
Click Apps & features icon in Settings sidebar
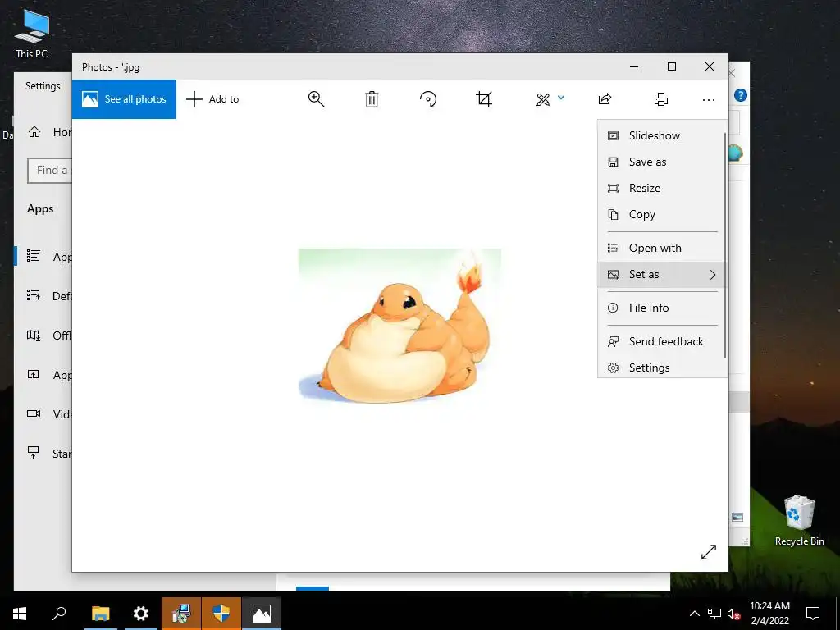(x=33, y=256)
